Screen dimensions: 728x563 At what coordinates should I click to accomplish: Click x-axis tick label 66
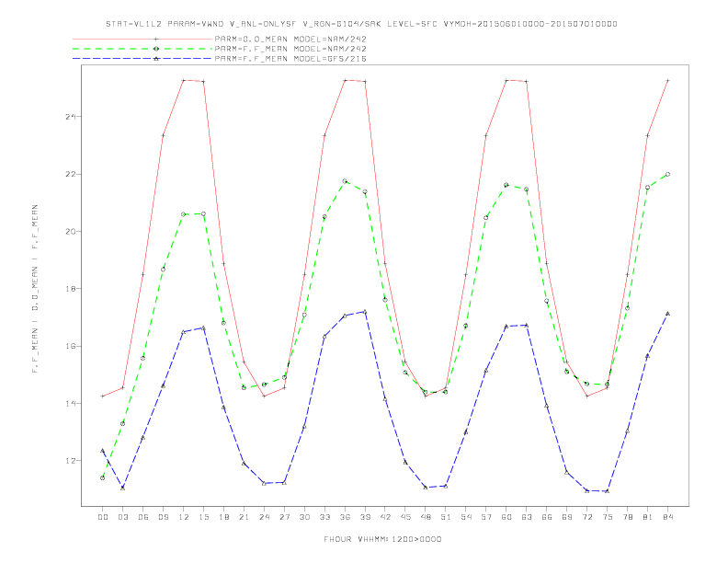547,517
